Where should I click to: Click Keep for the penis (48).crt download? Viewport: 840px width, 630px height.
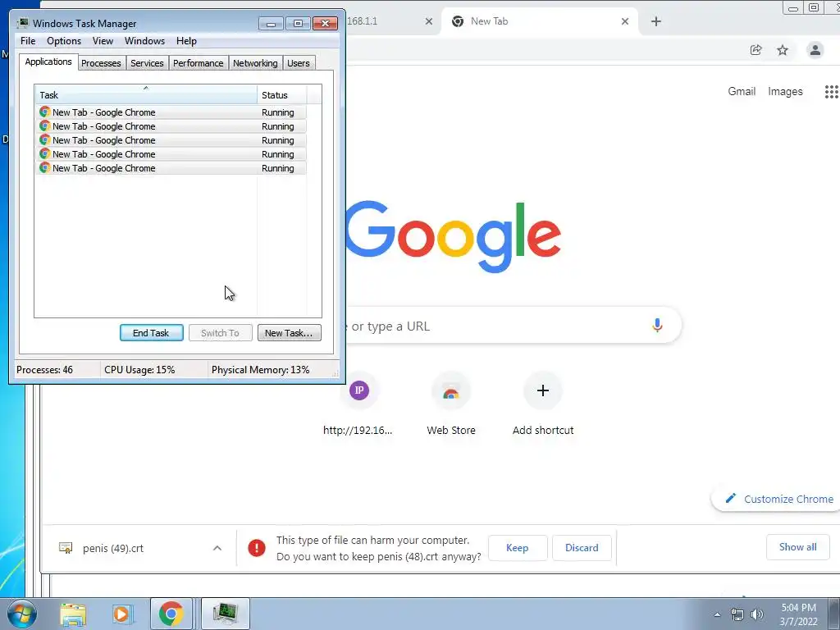click(x=518, y=547)
